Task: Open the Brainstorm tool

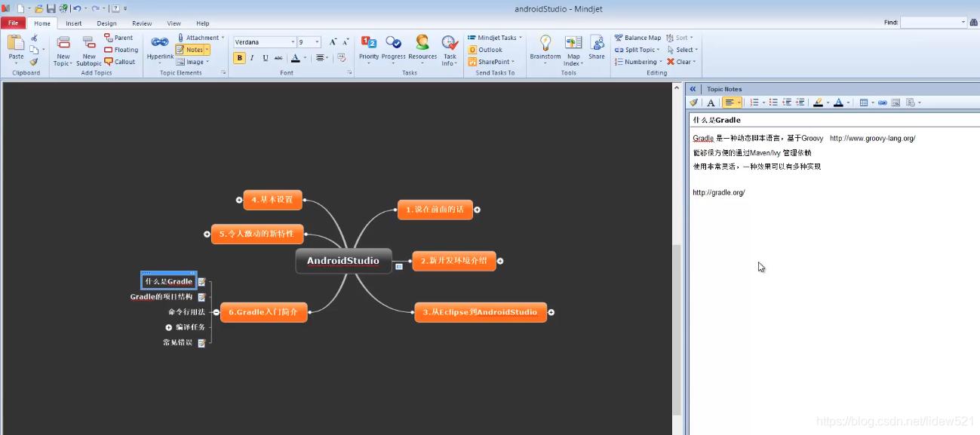Action: [544, 49]
